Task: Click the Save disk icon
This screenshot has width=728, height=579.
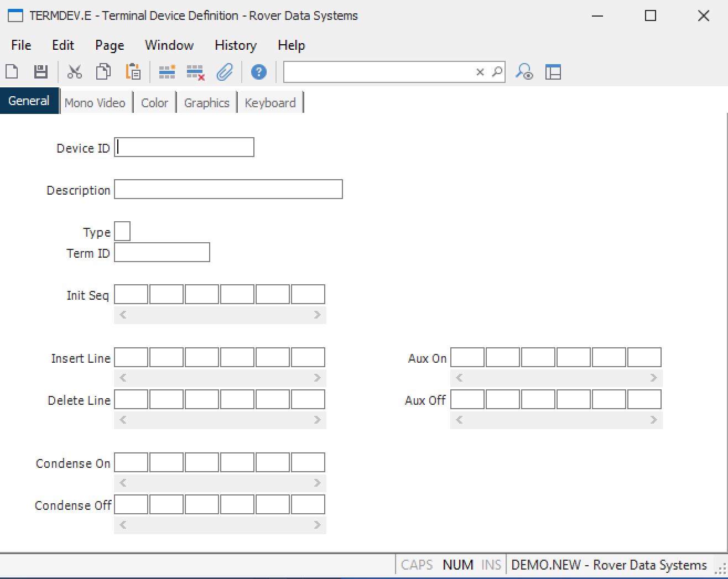Action: (40, 72)
